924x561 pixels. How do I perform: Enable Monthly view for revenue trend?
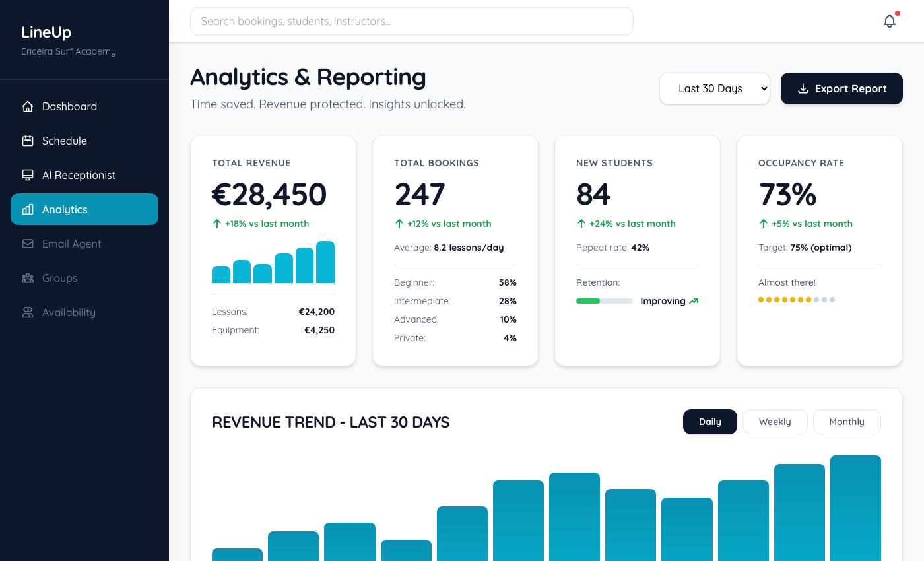tap(847, 421)
